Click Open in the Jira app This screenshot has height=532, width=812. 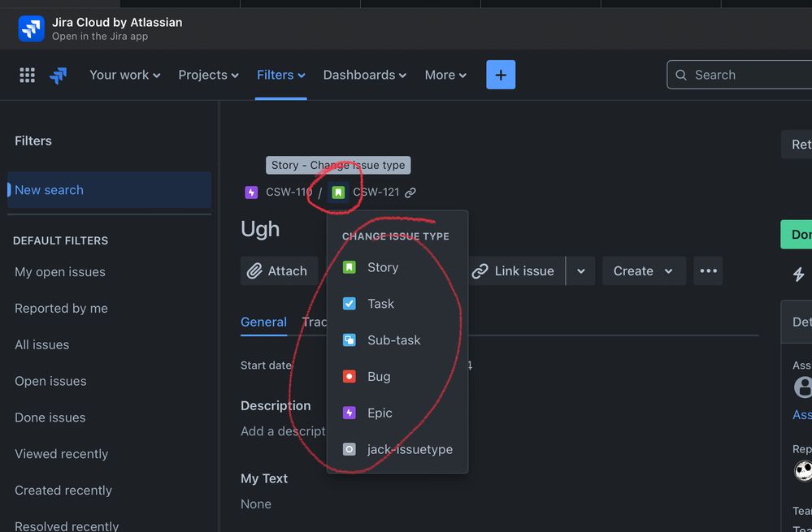[100, 37]
